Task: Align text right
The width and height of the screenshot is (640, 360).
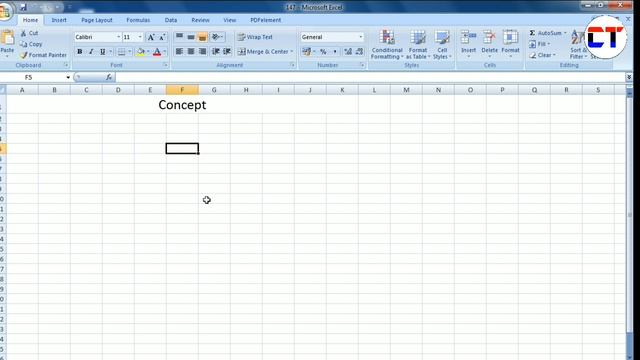Action: 202,51
